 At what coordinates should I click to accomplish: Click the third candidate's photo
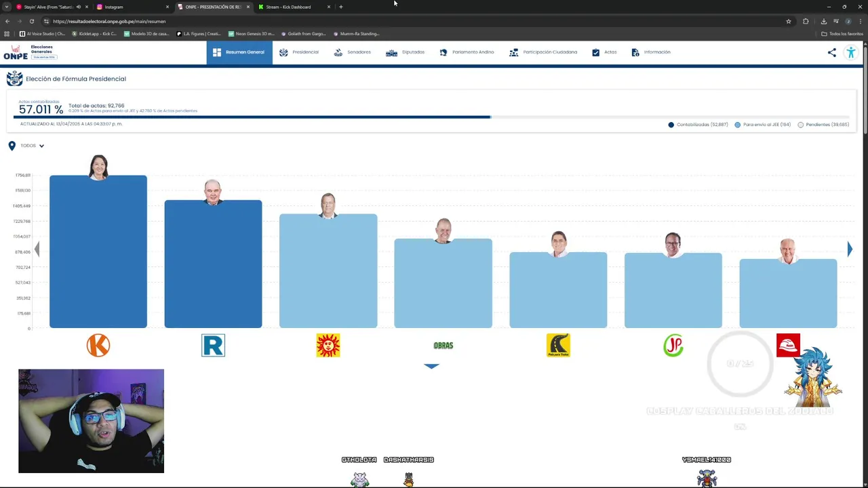click(328, 205)
